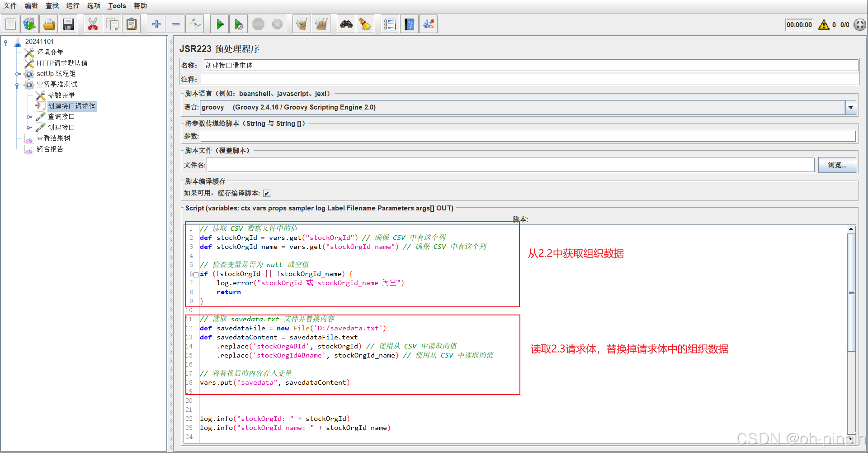Collapse the 业务基准测试 thread group
The height and width of the screenshot is (453, 868).
coord(17,85)
